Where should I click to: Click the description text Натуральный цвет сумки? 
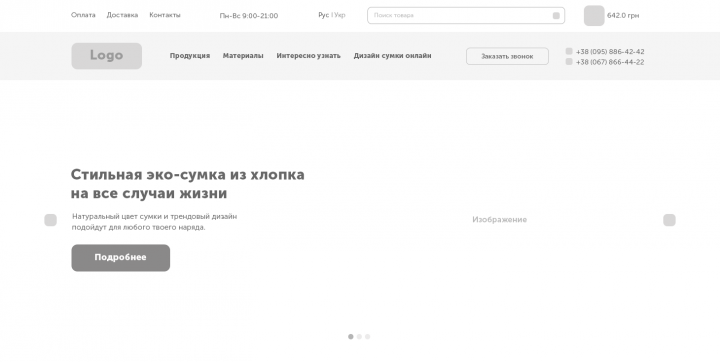tap(117, 216)
